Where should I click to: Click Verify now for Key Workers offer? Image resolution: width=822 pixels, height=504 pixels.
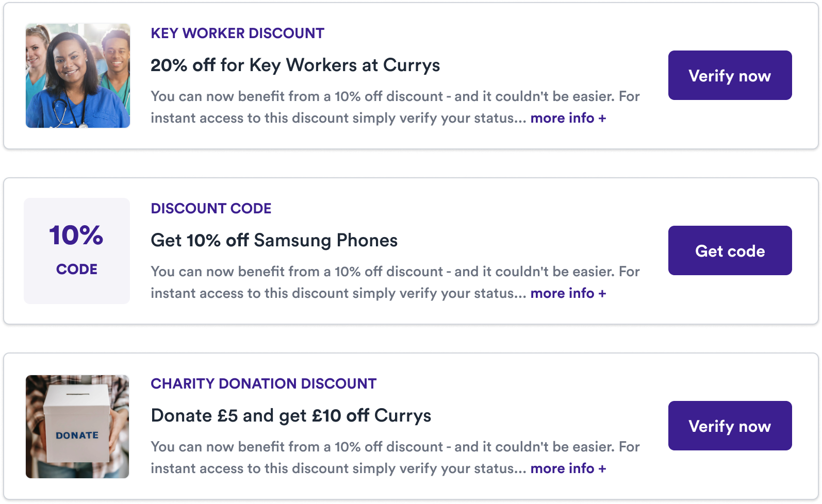click(x=730, y=75)
